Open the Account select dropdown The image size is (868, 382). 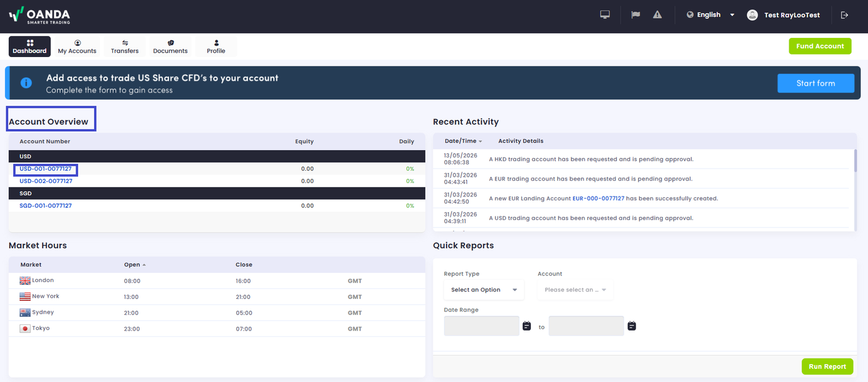(x=575, y=290)
